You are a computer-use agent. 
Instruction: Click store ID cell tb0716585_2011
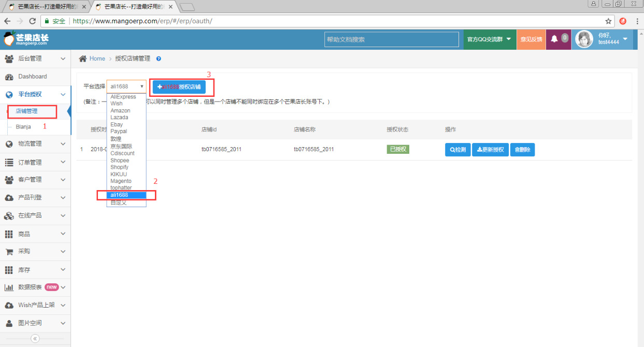[221, 150]
